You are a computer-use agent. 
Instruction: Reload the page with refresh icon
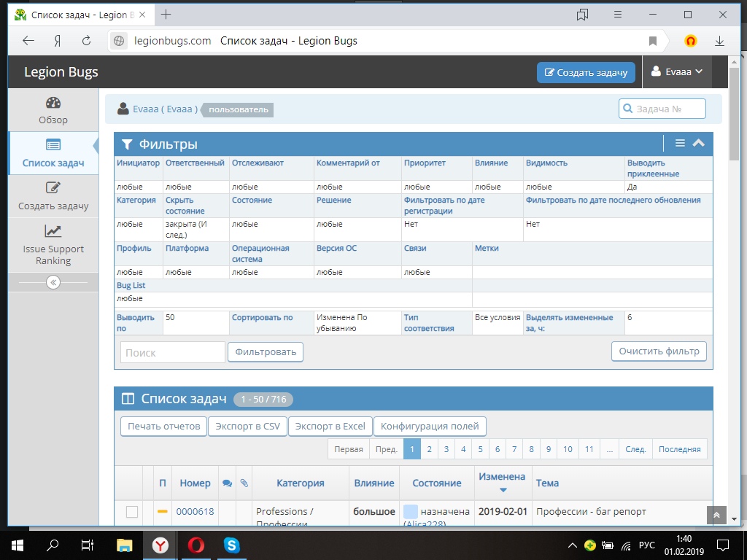coord(86,41)
